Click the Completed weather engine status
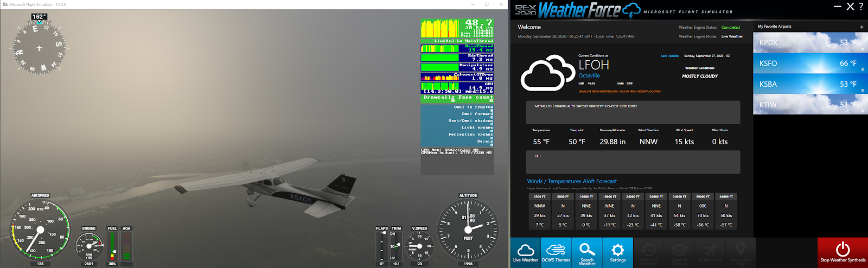This screenshot has height=268, width=868. click(x=730, y=27)
